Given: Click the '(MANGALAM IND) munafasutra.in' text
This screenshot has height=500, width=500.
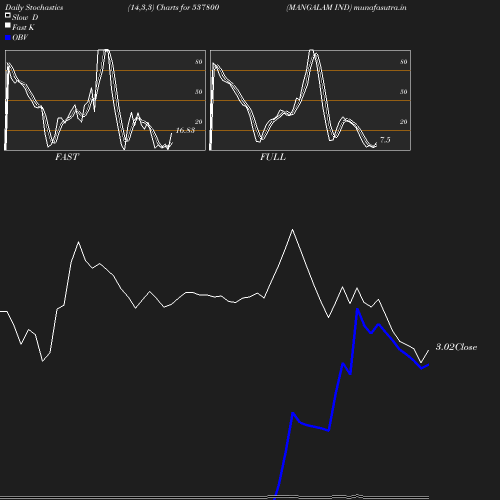Looking at the screenshot, I should coord(346,7).
